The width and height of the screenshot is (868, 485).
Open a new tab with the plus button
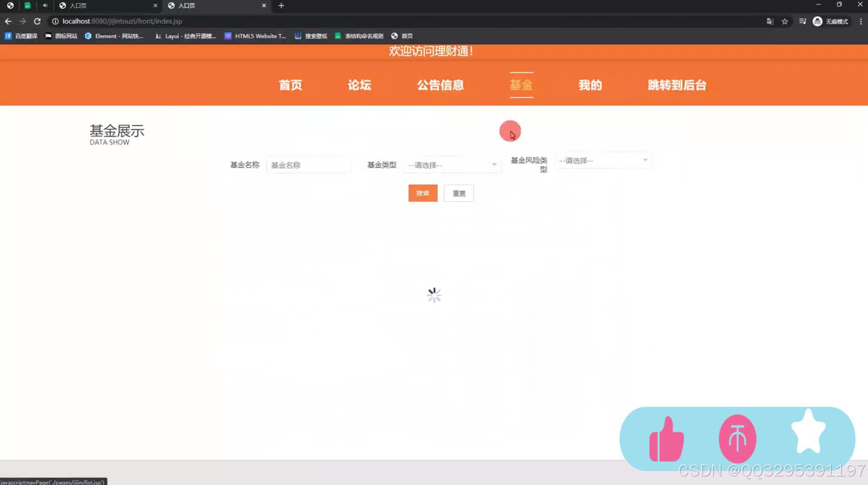coord(281,5)
